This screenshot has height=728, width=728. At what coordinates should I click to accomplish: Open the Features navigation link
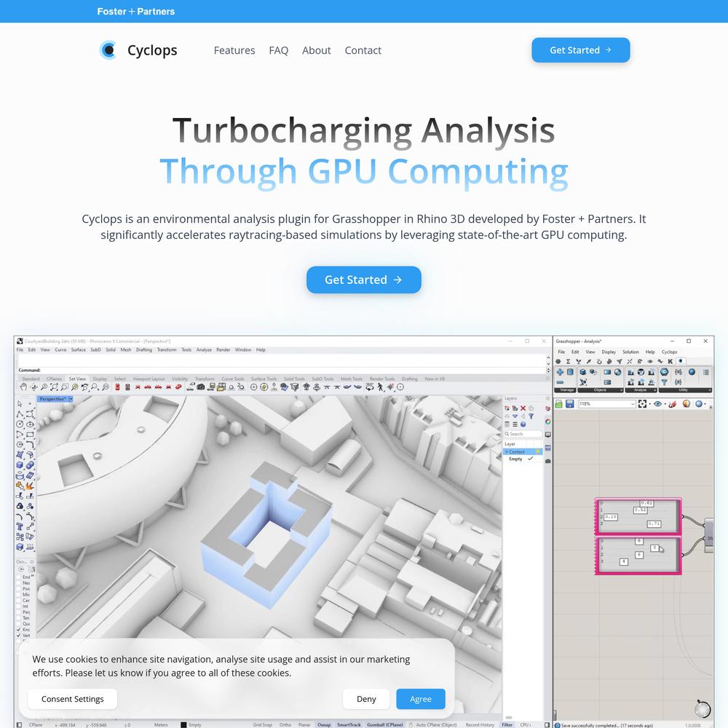point(234,50)
